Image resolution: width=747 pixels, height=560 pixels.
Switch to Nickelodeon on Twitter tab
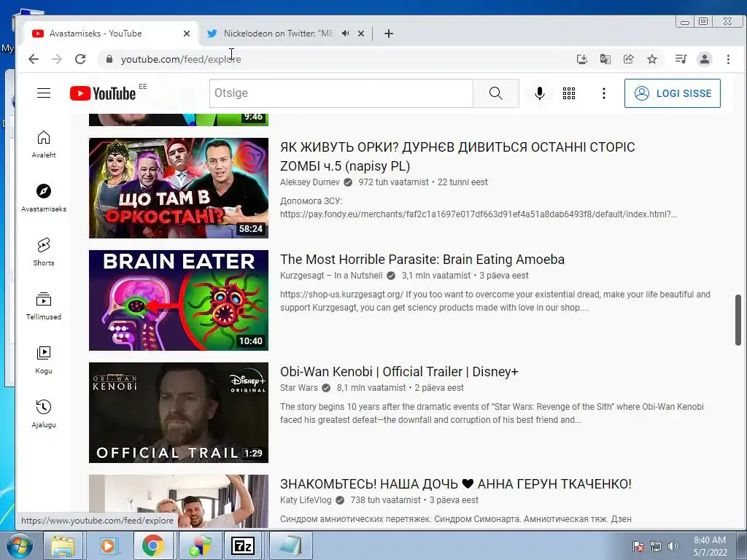(278, 34)
